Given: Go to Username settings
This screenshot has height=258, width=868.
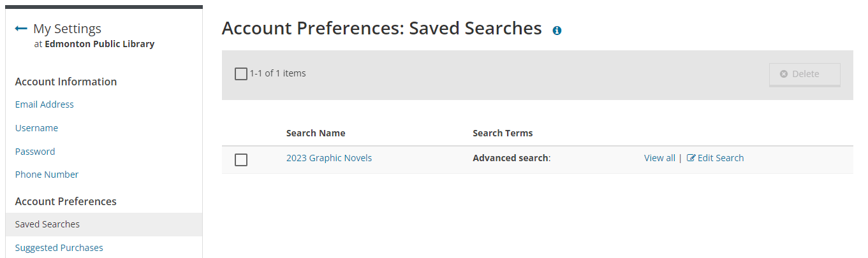Looking at the screenshot, I should (x=36, y=128).
